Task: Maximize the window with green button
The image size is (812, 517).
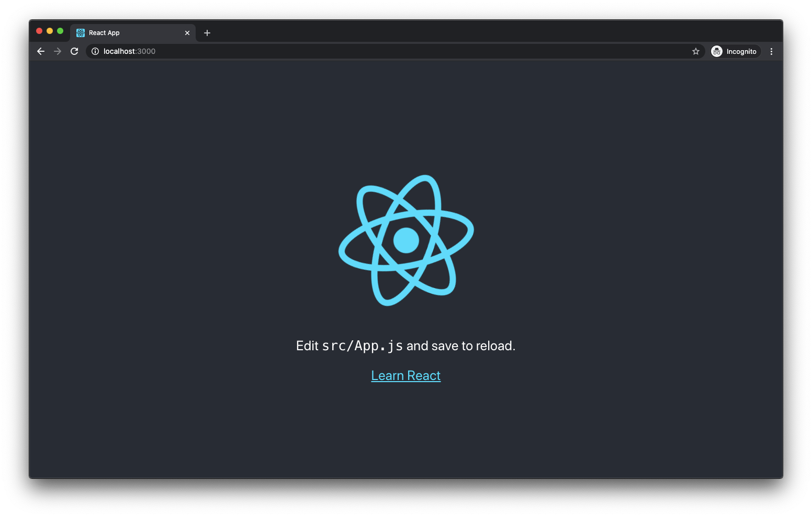Action: [60, 31]
